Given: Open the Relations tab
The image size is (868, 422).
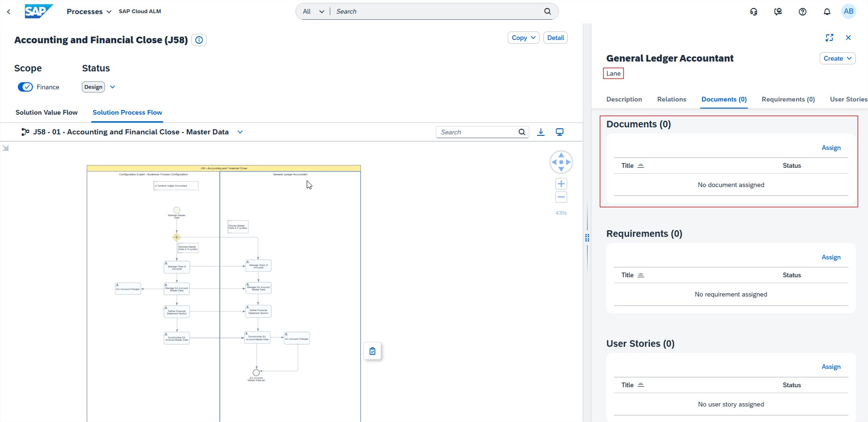Looking at the screenshot, I should [671, 99].
